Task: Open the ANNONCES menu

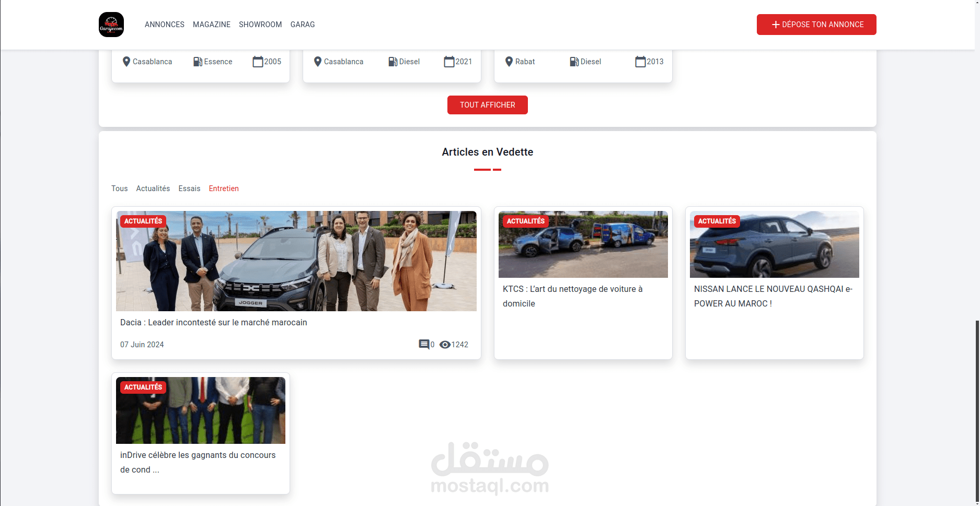Action: point(165,25)
